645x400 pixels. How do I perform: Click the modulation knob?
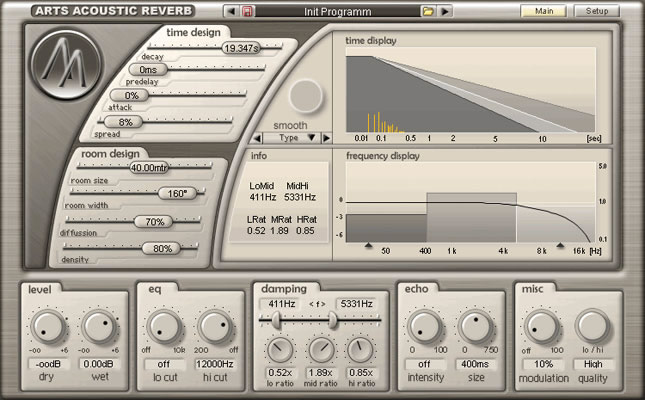click(544, 326)
